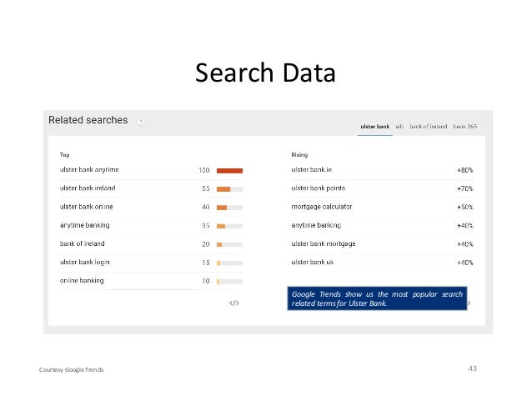
Task: Click the next page chevron arrow
Action: coord(469,303)
